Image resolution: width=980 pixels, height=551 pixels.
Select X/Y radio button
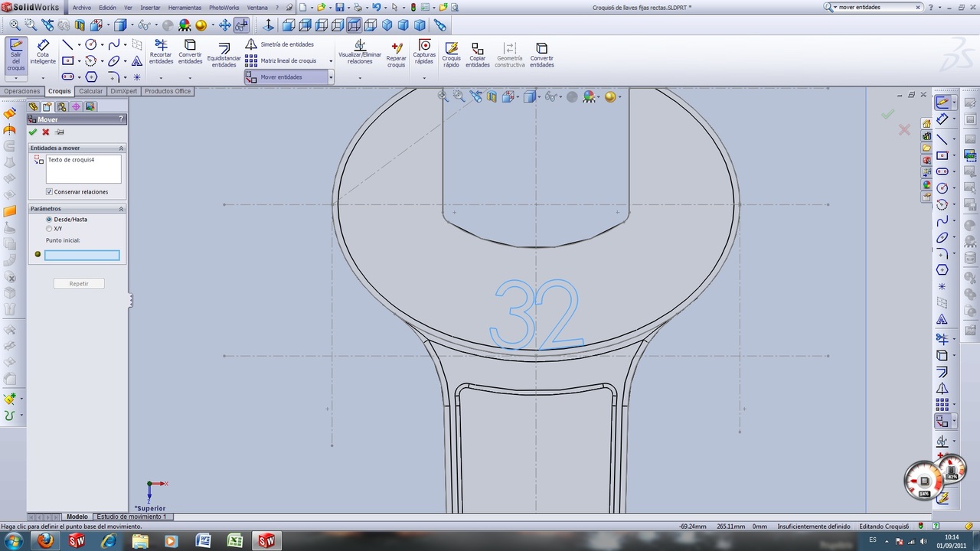point(49,229)
